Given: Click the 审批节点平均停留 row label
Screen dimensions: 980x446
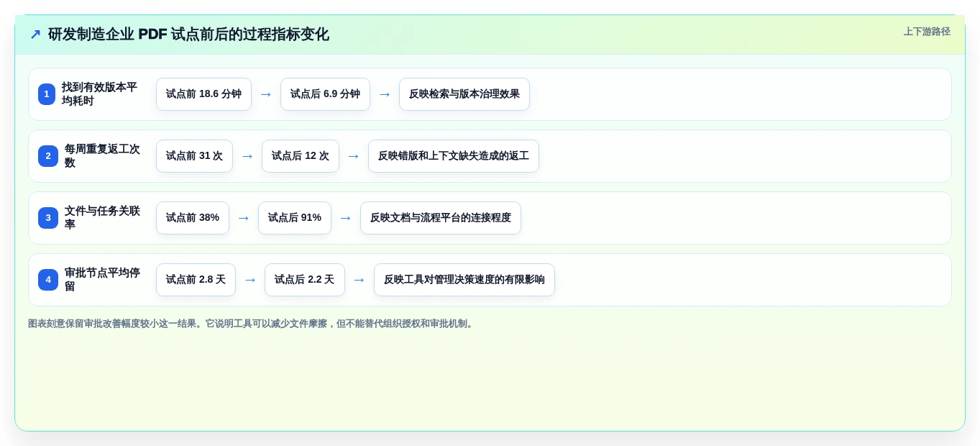Looking at the screenshot, I should (102, 280).
